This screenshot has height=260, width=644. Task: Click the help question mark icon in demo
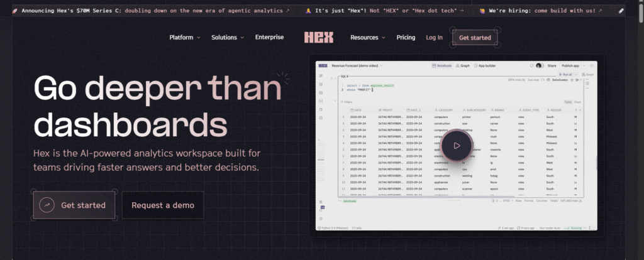tap(321, 219)
